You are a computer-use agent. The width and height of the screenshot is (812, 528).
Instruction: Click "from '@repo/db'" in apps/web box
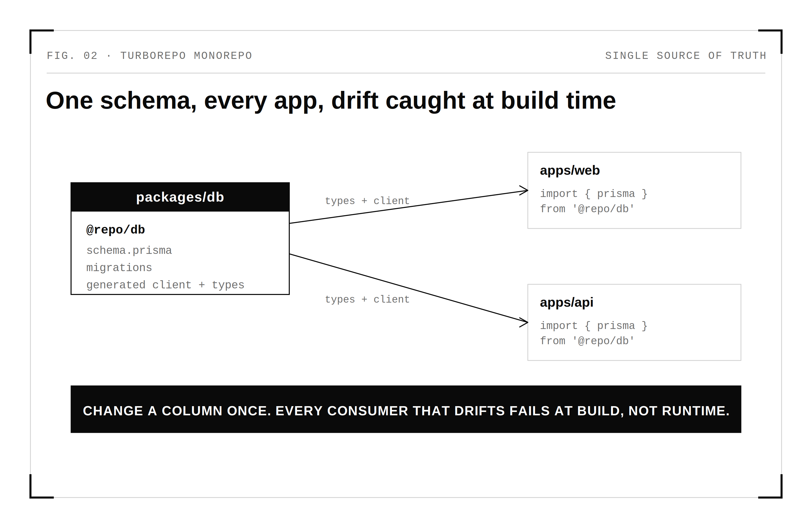coord(587,209)
